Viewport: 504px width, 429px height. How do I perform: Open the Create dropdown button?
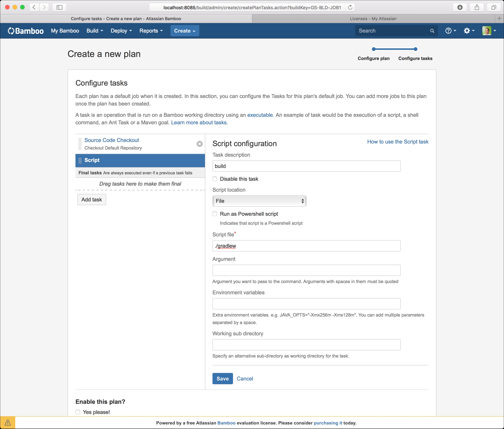[x=185, y=31]
